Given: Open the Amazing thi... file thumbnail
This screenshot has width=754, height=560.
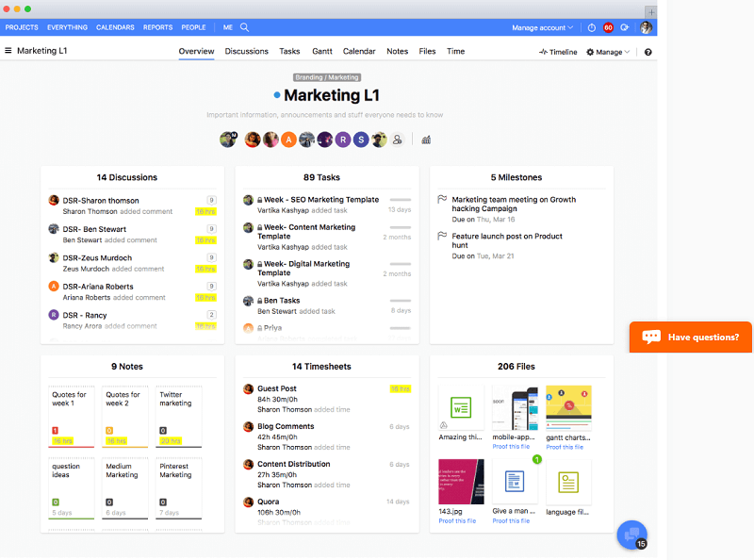Looking at the screenshot, I should pyautogui.click(x=461, y=408).
